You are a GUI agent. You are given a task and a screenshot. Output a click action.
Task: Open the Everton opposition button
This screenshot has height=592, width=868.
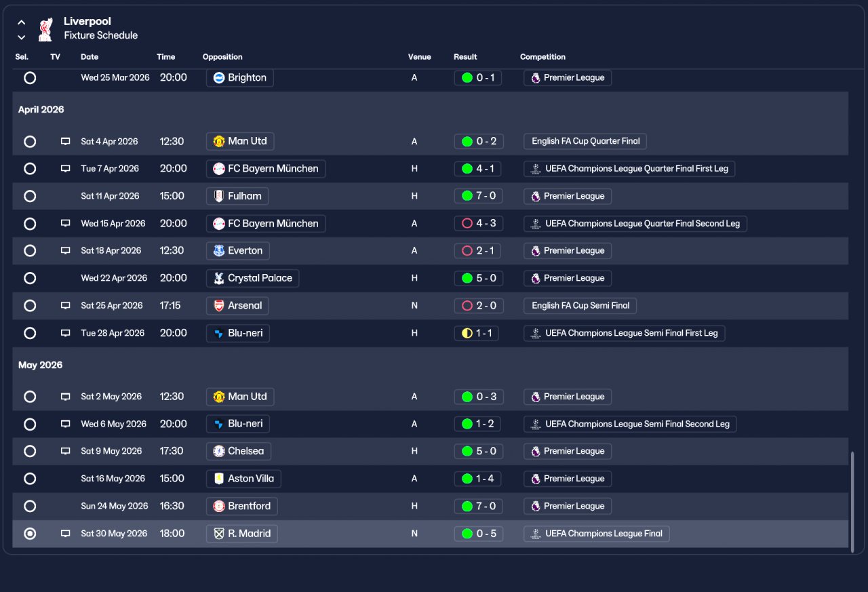[238, 251]
